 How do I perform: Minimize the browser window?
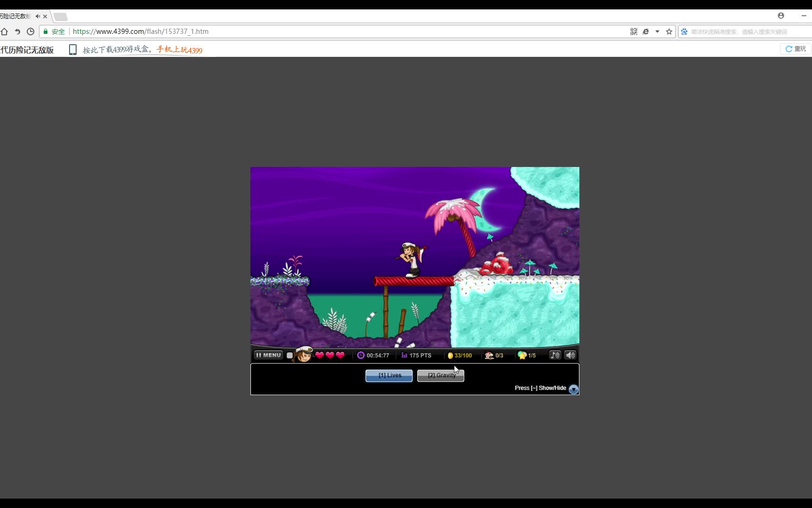coord(804,16)
